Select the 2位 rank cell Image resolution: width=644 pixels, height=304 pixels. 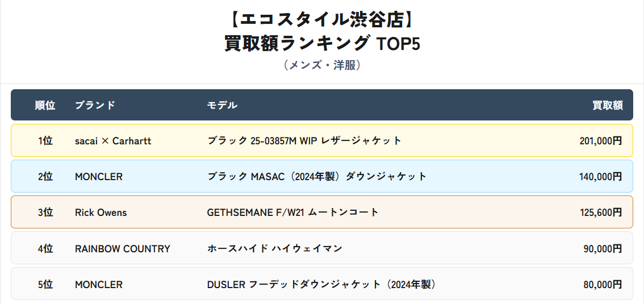click(45, 177)
